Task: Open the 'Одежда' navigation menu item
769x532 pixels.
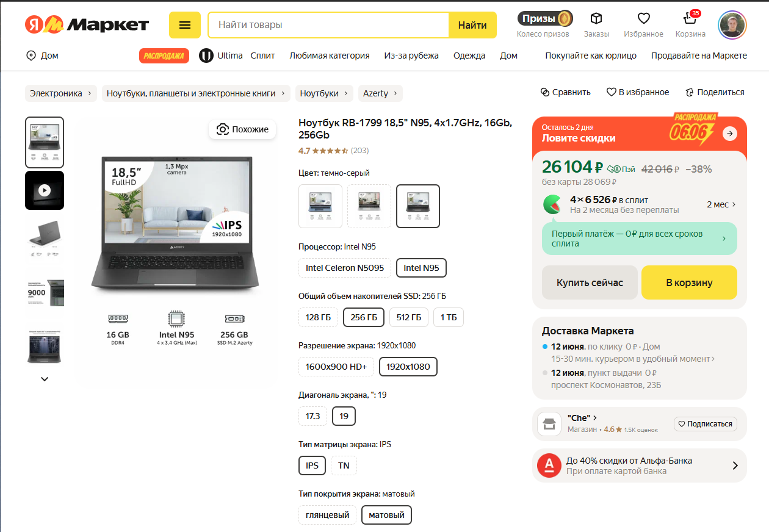Action: [x=469, y=56]
